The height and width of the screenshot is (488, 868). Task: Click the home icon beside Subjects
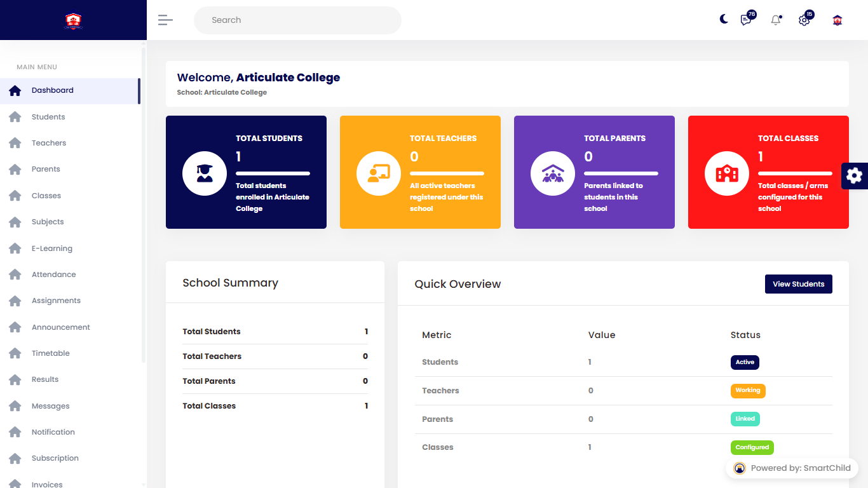(15, 222)
